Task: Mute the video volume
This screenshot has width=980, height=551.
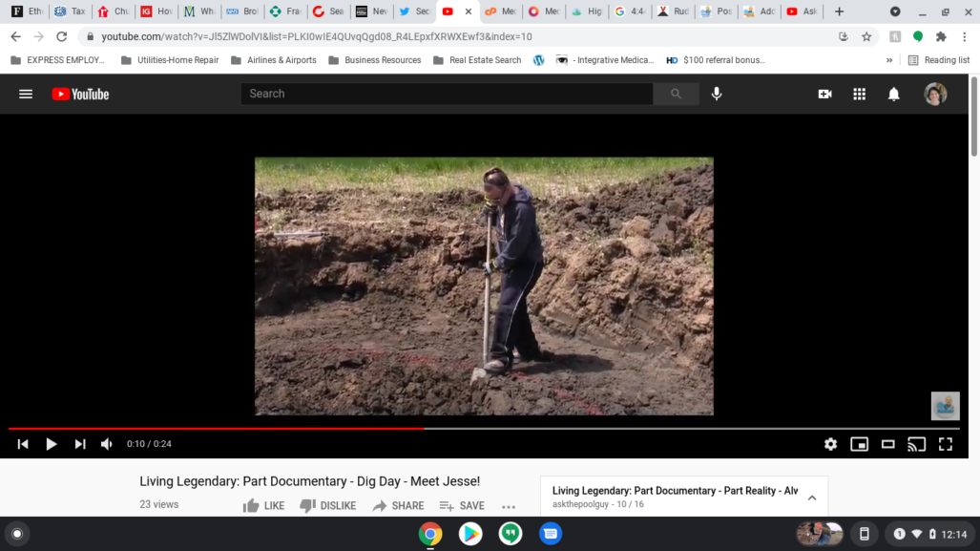Action: 107,444
